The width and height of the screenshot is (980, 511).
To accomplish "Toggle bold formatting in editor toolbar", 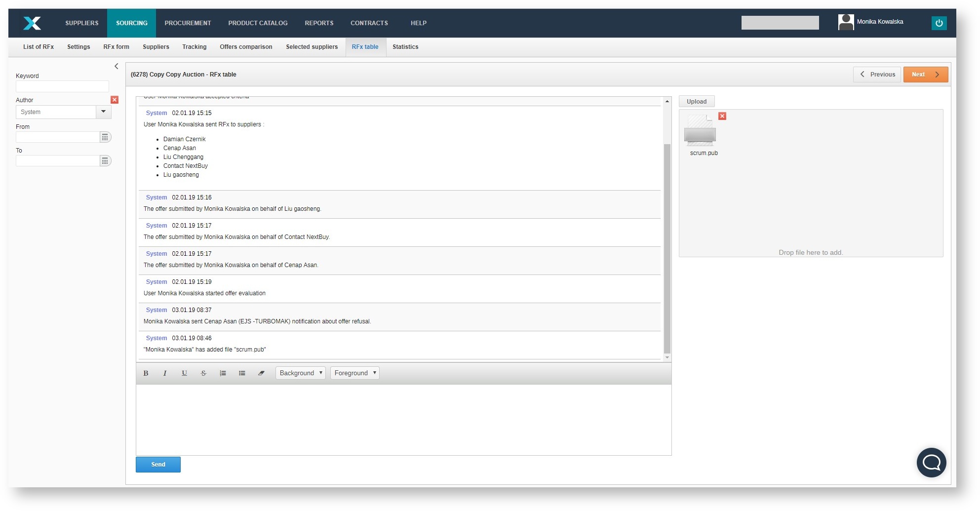I will [146, 373].
